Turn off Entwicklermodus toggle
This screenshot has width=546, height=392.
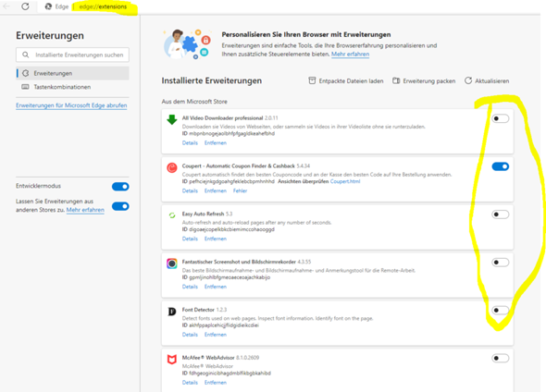click(120, 187)
